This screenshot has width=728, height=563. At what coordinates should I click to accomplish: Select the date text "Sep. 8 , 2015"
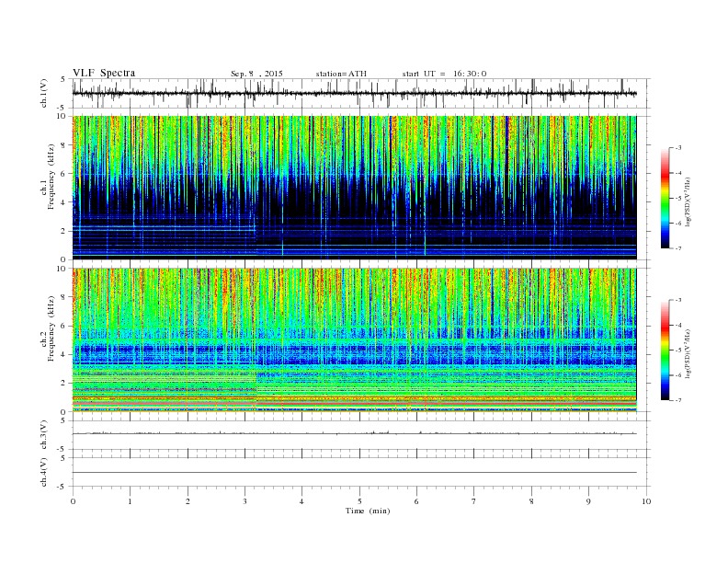pyautogui.click(x=256, y=74)
